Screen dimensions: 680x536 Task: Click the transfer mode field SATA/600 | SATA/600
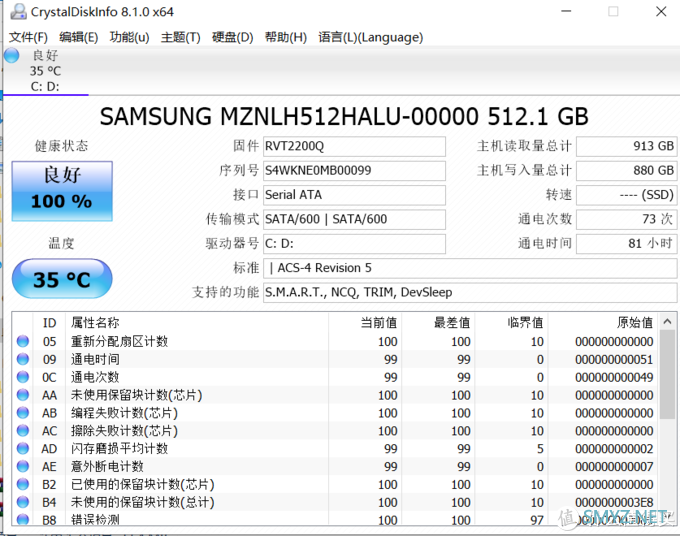[354, 219]
